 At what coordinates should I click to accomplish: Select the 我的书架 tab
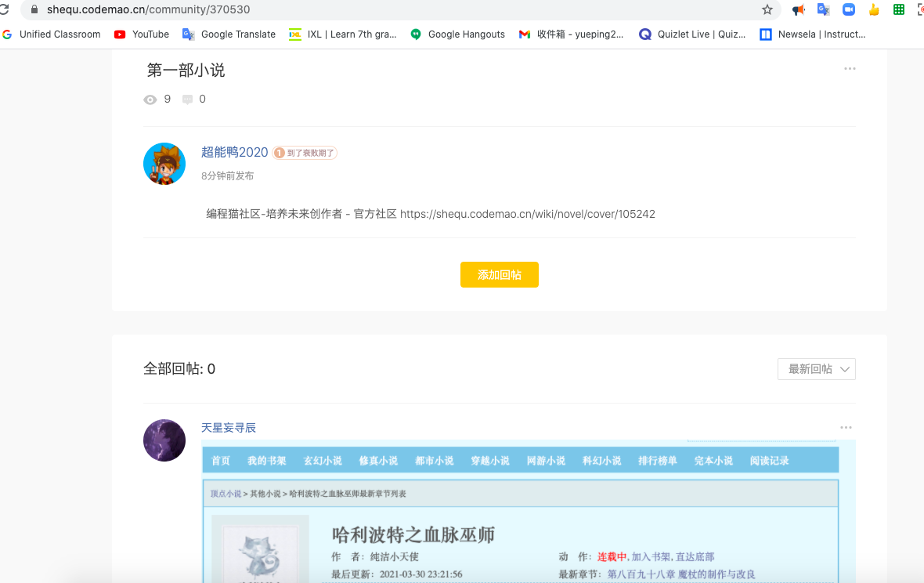[x=266, y=461]
